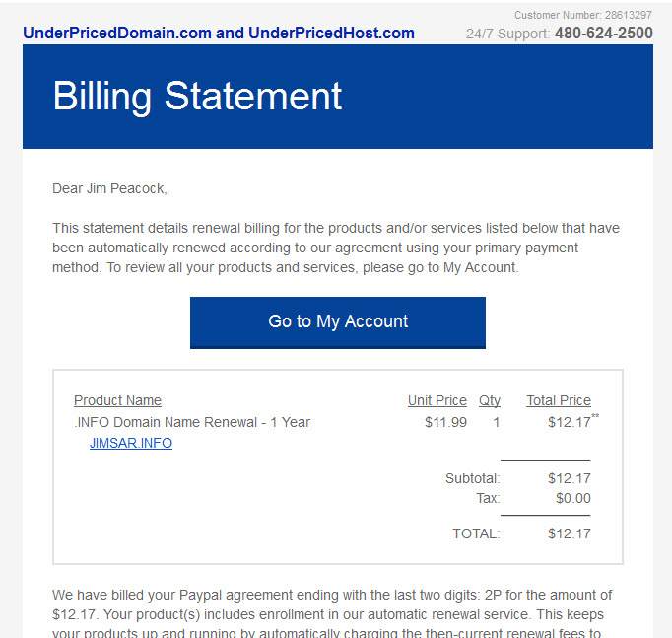This screenshot has height=638, width=672.
Task: Click the Dear Jim Peacock greeting
Action: (x=109, y=188)
